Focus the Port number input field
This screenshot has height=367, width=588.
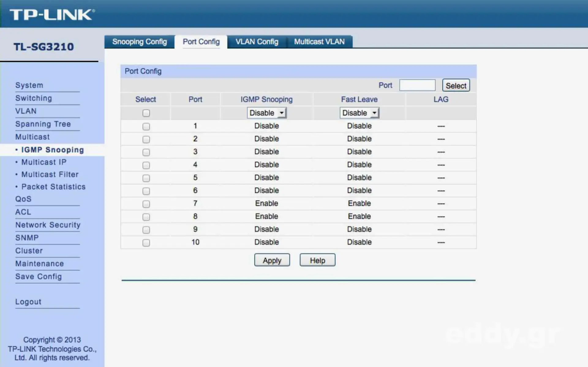[417, 85]
